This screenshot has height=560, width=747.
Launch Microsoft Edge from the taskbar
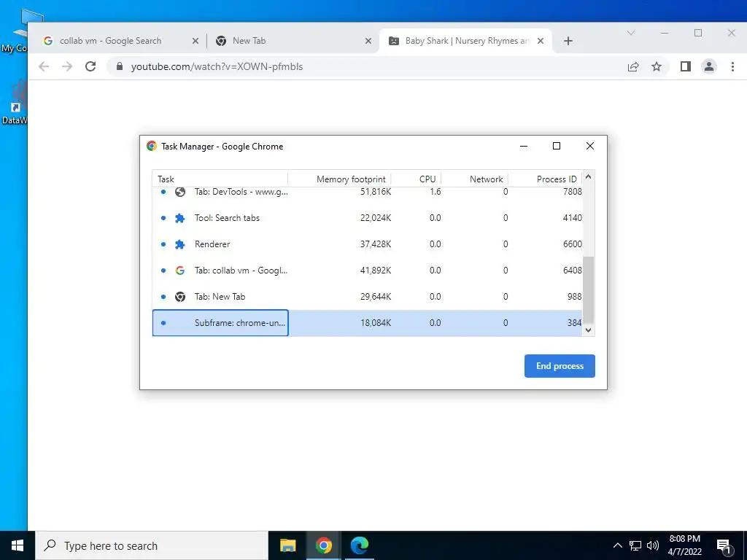[x=359, y=545]
